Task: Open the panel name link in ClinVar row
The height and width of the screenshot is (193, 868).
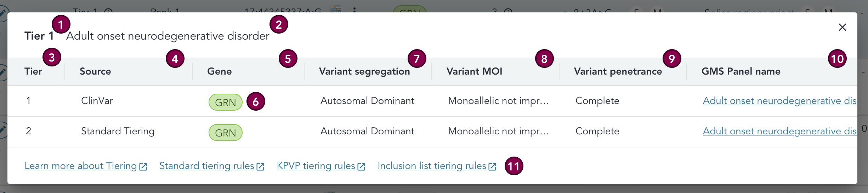Action: (779, 101)
